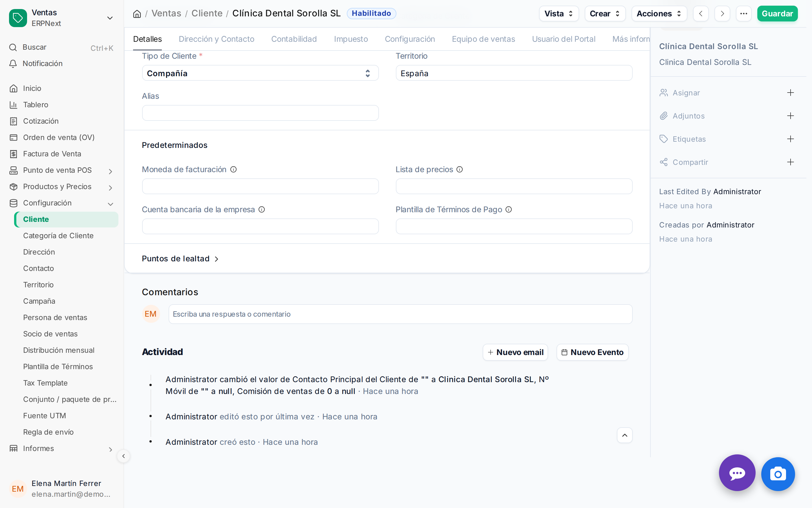This screenshot has width=812, height=508.
Task: Switch to the Dirección y Contacto tab
Action: coord(217,39)
